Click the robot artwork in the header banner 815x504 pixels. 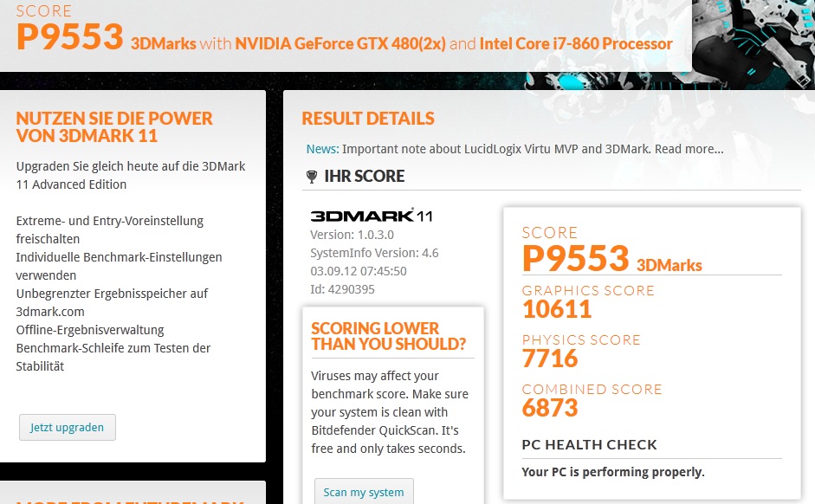[754, 44]
